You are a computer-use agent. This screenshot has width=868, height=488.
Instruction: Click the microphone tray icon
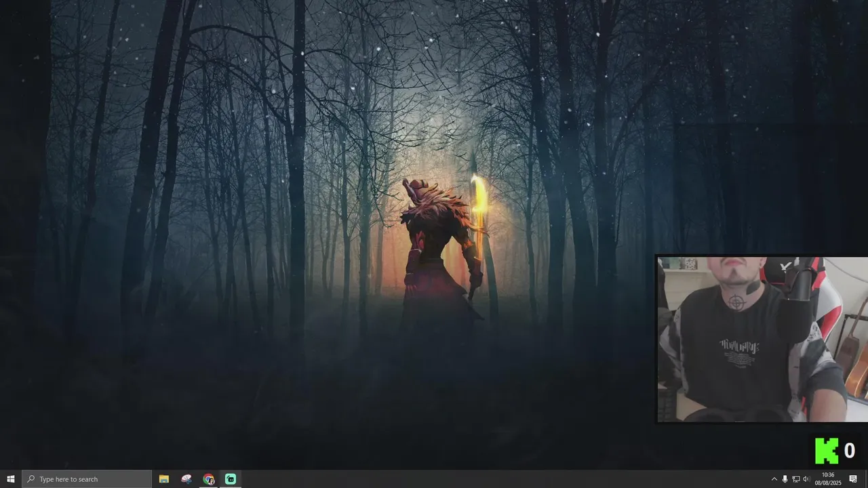(x=785, y=479)
